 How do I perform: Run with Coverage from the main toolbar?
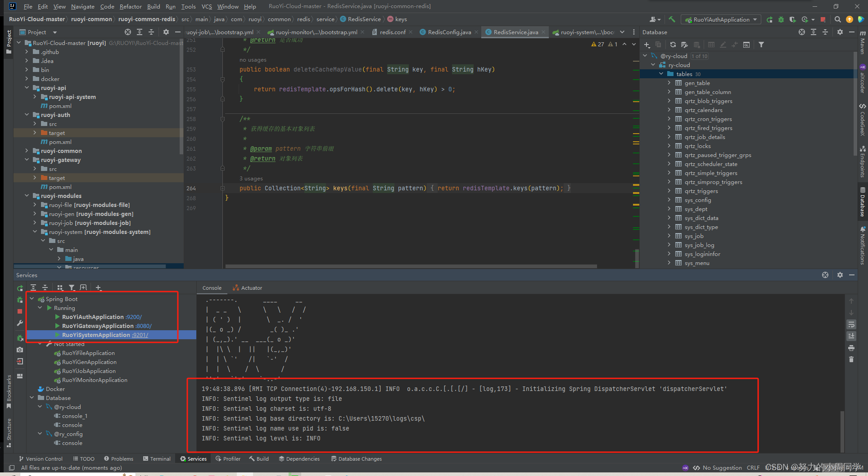792,19
